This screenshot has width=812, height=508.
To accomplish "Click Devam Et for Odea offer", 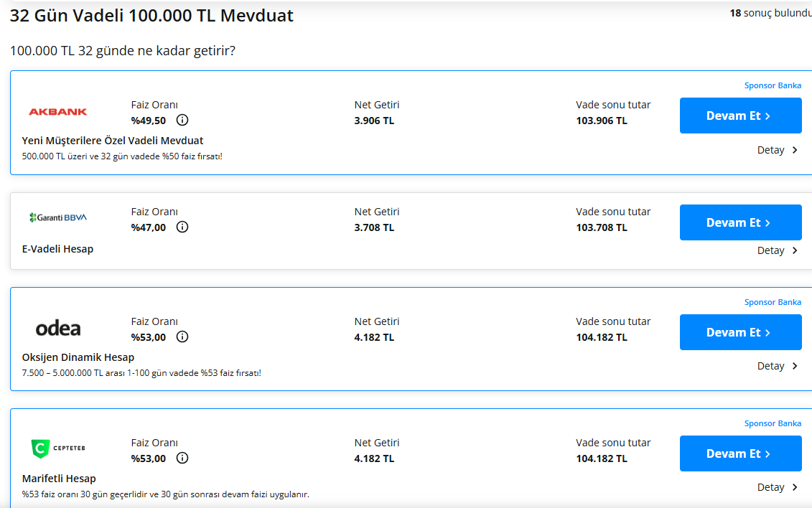I will (740, 332).
